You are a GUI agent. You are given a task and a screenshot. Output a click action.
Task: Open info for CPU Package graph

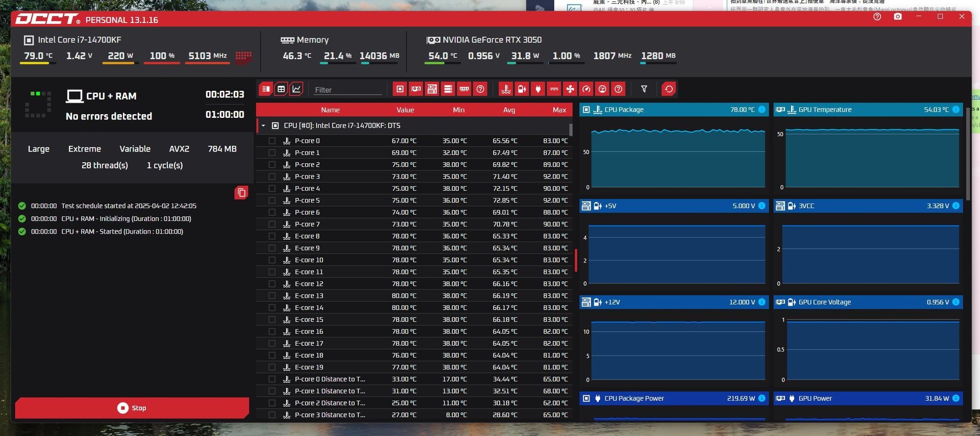point(762,110)
